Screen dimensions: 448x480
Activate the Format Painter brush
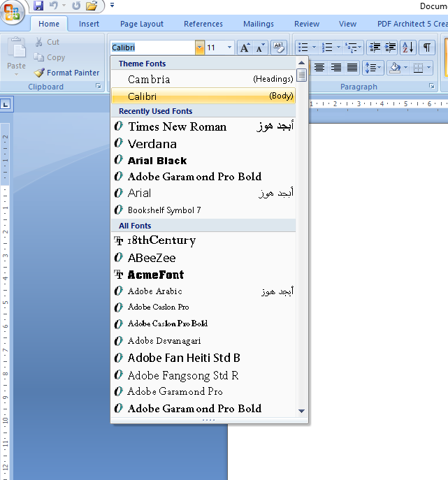click(67, 73)
